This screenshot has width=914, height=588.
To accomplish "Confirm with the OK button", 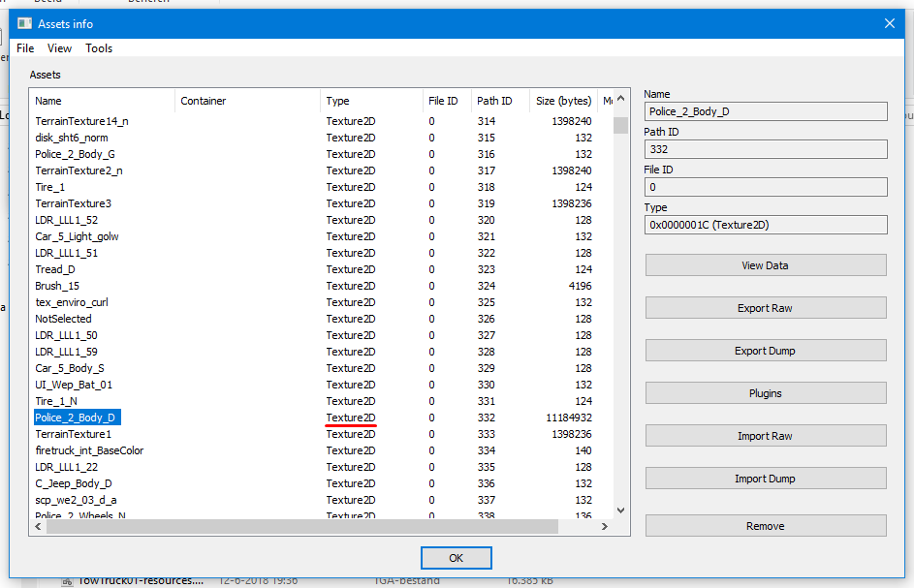I will pyautogui.click(x=456, y=558).
